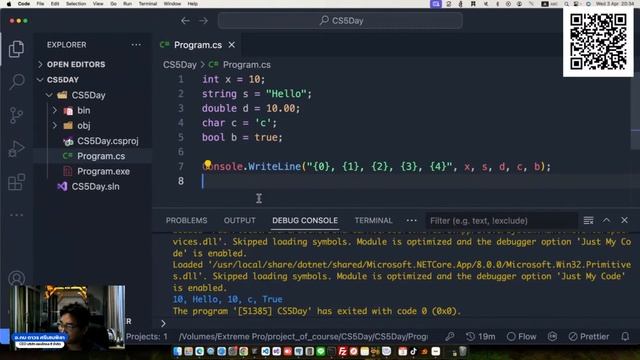
Task: Click the '10, Hello, 10, c, True' output
Action: [227, 299]
